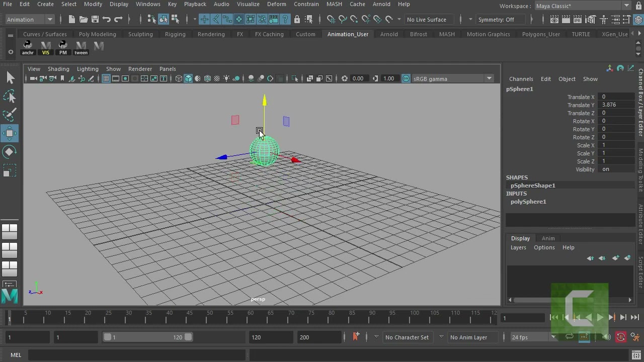
Task: Change the 24 fps frame rate
Action: (534, 337)
